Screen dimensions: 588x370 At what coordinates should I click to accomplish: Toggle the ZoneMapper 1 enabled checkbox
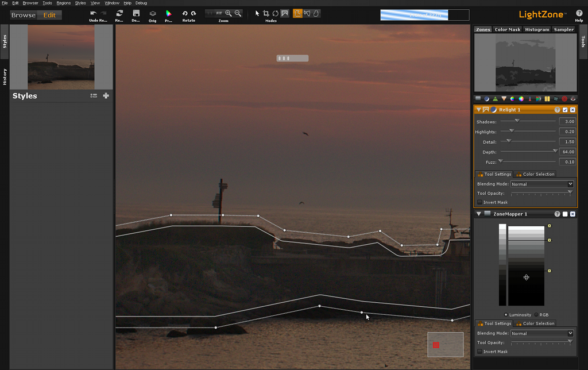pos(565,214)
